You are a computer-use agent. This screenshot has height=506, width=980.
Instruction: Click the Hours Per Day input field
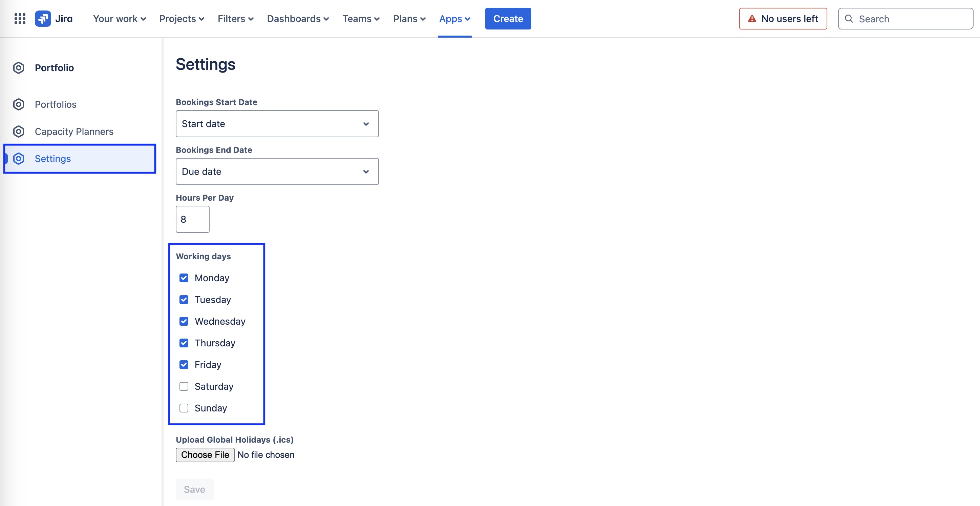point(192,219)
